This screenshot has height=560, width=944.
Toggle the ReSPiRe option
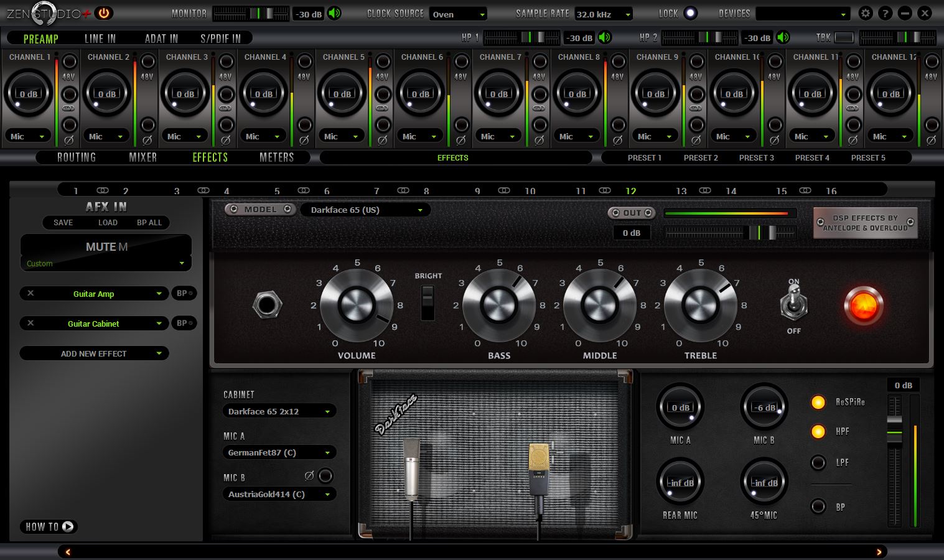pos(818,402)
